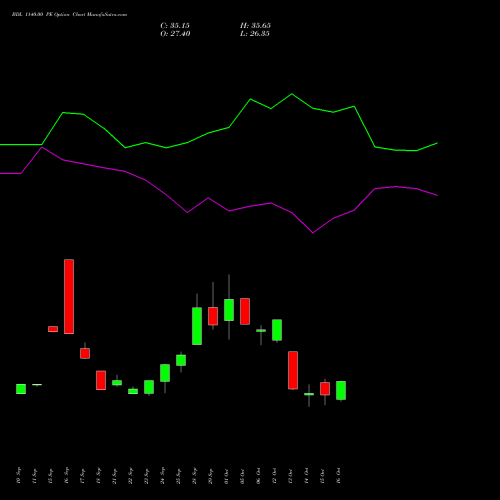The image size is (500, 500).
Task: Click the "16 Sep" date axis label
Action: coord(66,476)
